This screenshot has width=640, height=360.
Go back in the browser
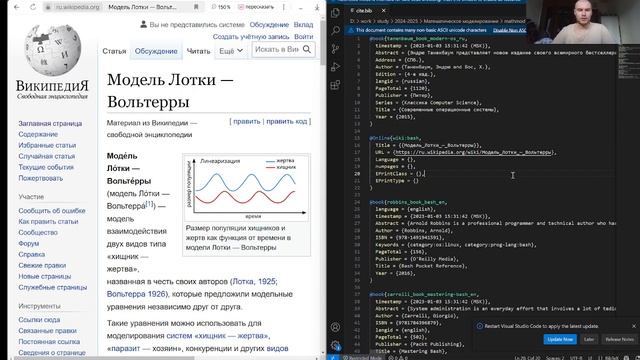coord(16,7)
